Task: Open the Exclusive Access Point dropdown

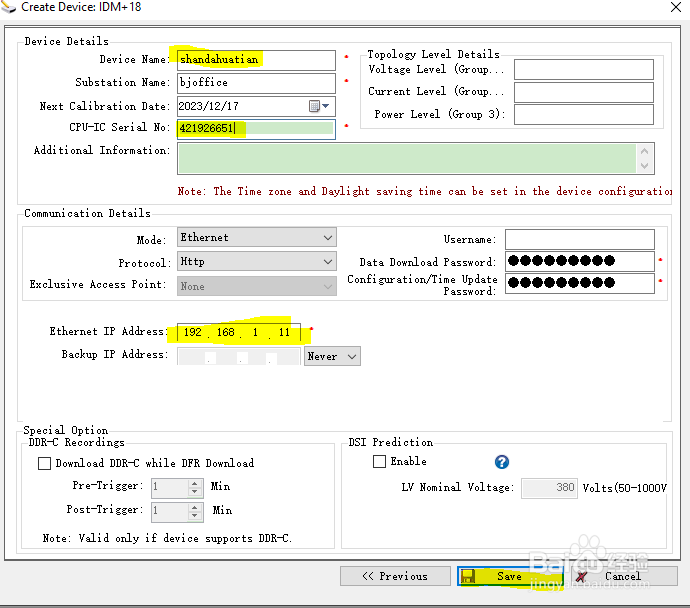Action: [257, 286]
